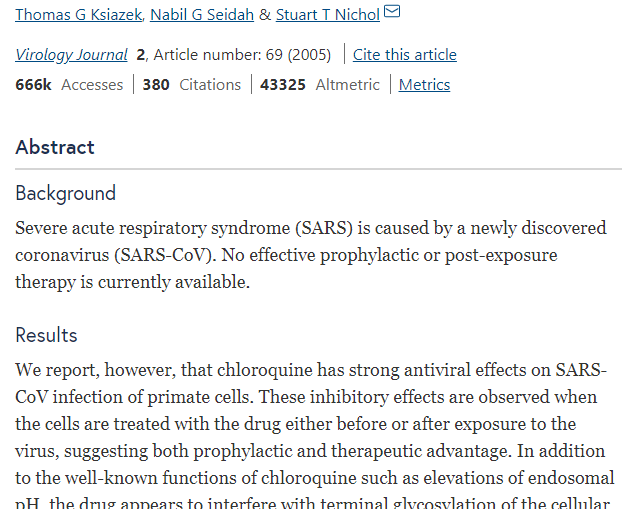Click the Background subheading

[x=65, y=193]
